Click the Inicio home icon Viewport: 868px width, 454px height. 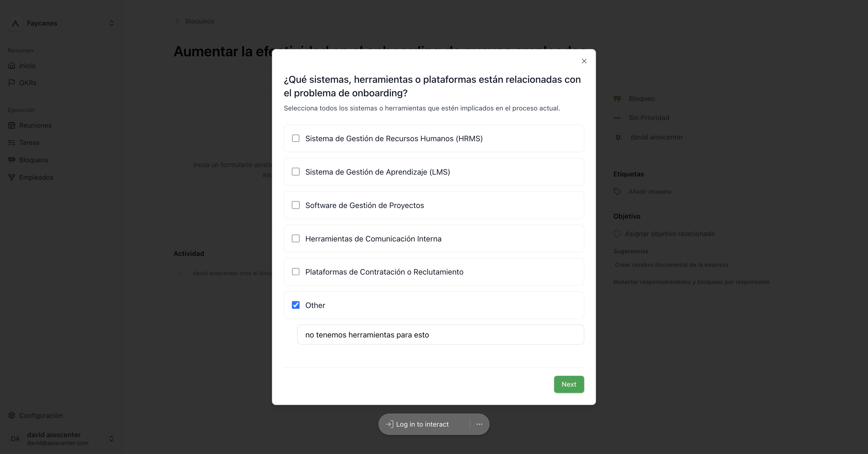click(x=12, y=65)
